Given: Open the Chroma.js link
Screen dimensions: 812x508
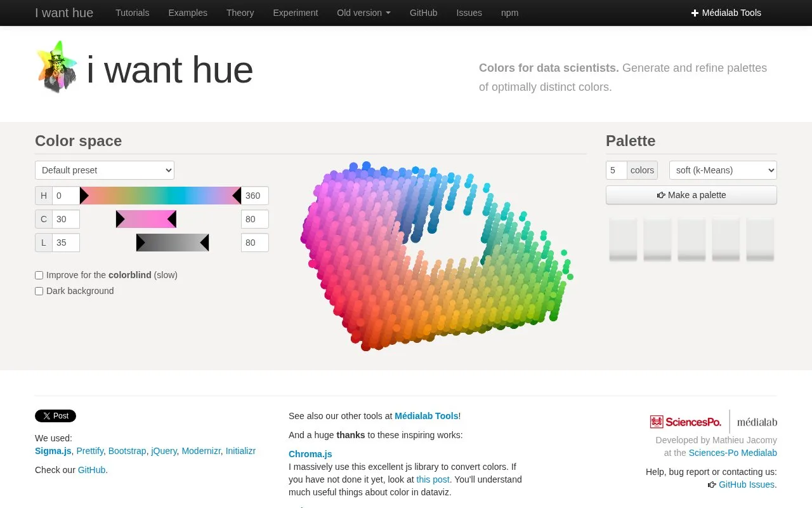Looking at the screenshot, I should (310, 454).
